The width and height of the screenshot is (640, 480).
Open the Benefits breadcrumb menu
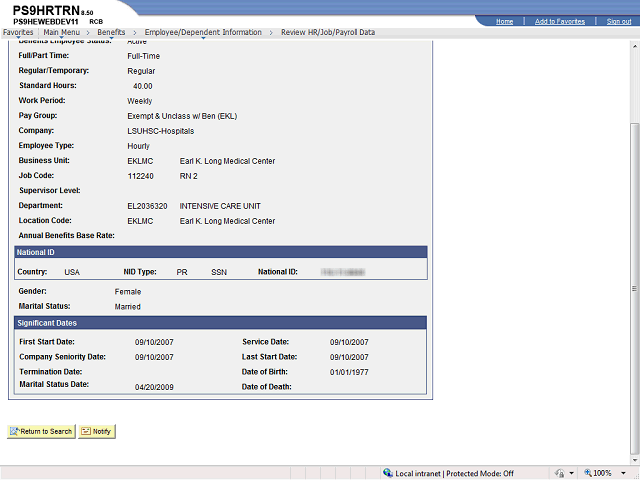click(111, 32)
